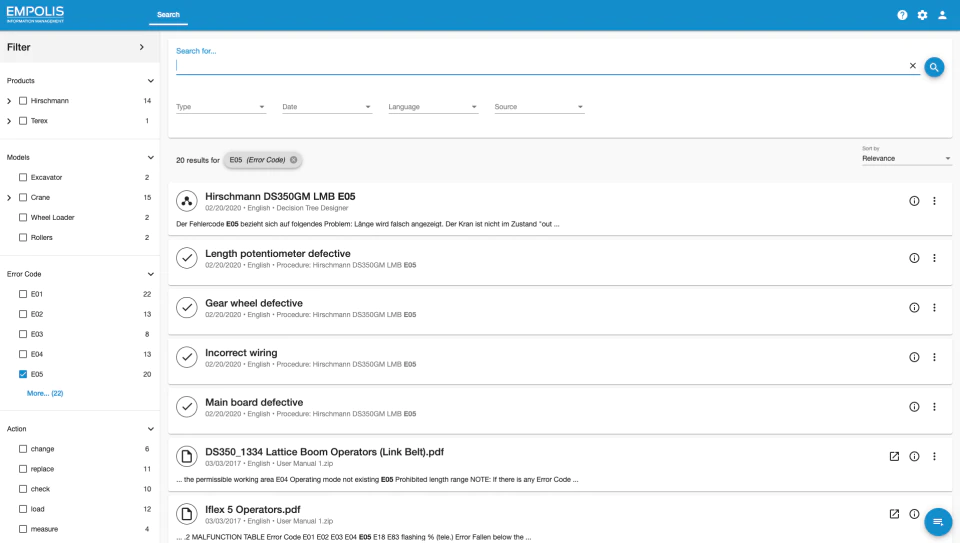Expand the Hirschmann tree node

(9, 101)
